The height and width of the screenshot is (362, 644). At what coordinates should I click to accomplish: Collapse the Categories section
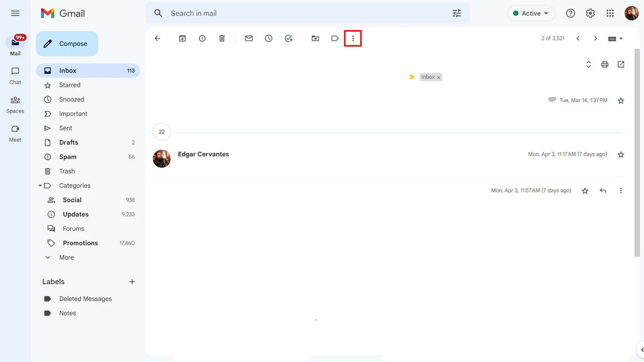(40, 186)
